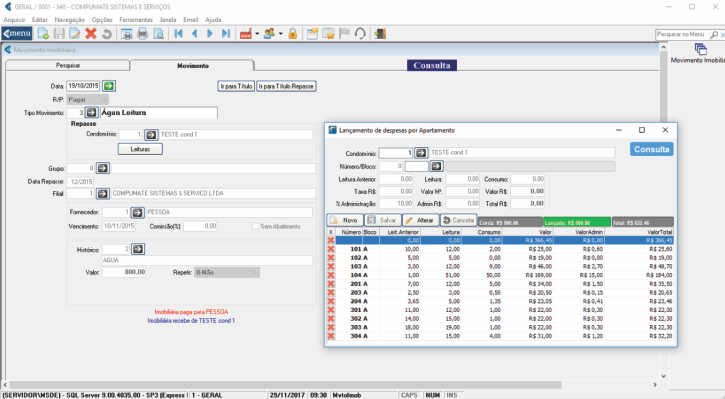Click the % Administração field in the dialog

(x=396, y=203)
